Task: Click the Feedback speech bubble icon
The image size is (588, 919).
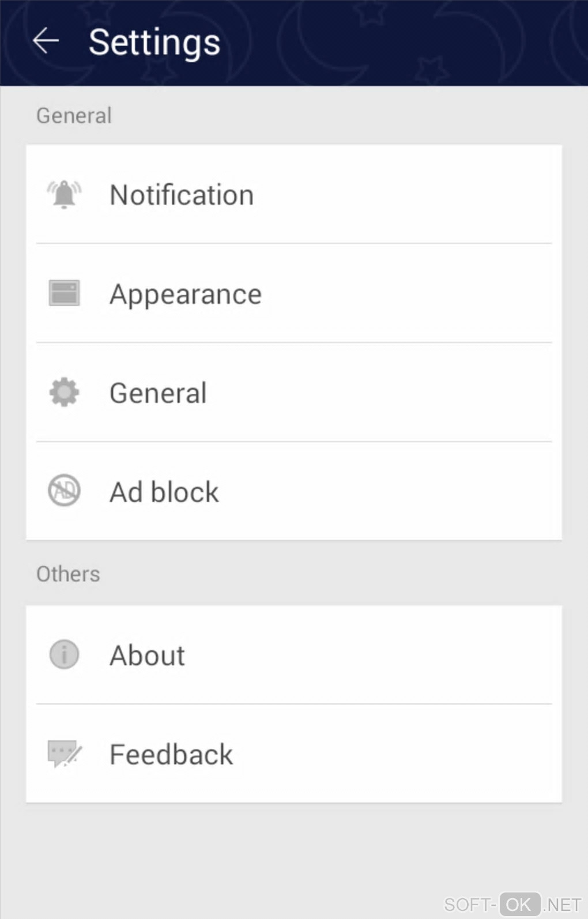Action: pos(64,754)
